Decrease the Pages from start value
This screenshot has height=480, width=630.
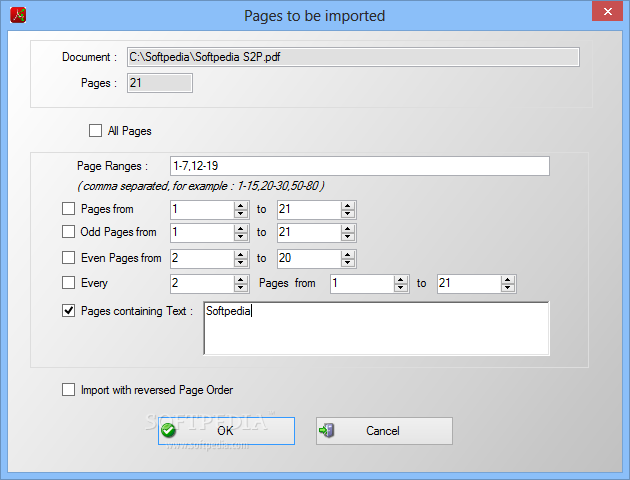[241, 214]
